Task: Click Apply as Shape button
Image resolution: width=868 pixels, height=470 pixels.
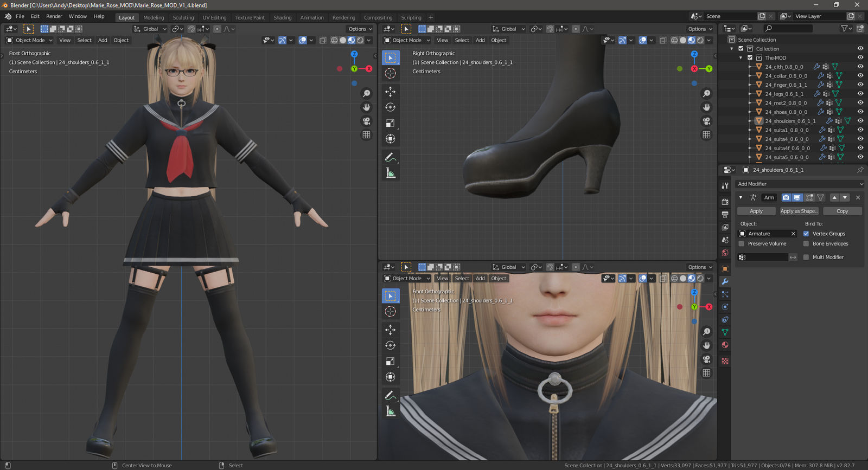Action: (799, 211)
